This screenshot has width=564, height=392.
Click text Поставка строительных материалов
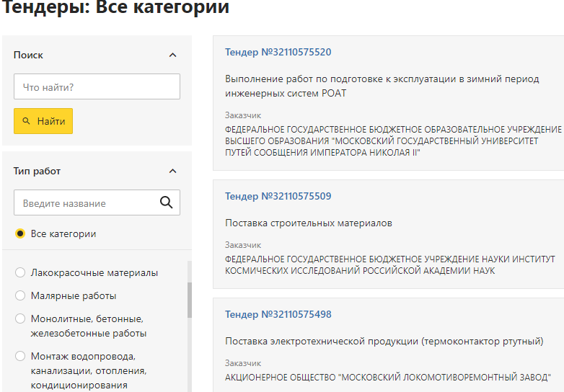[308, 223]
